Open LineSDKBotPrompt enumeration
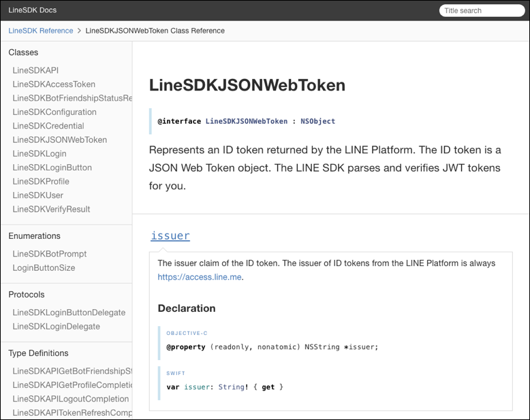The width and height of the screenshot is (530, 420). [x=50, y=253]
